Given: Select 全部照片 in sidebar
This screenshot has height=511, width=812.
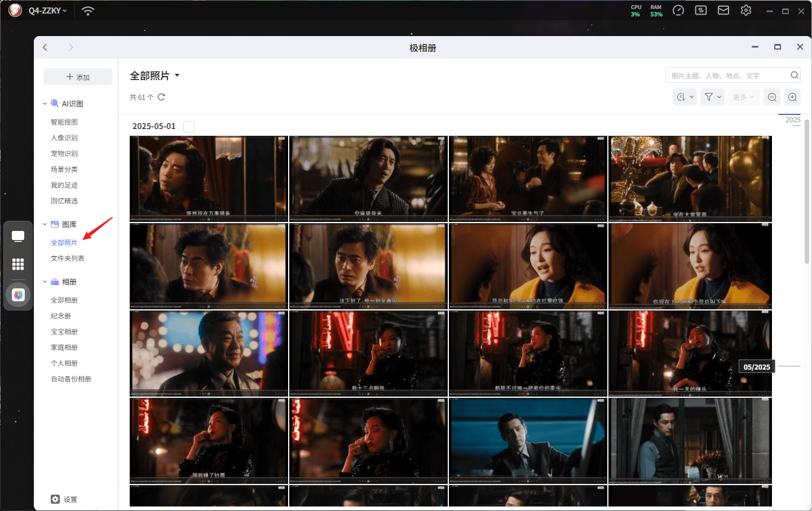Looking at the screenshot, I should point(64,242).
